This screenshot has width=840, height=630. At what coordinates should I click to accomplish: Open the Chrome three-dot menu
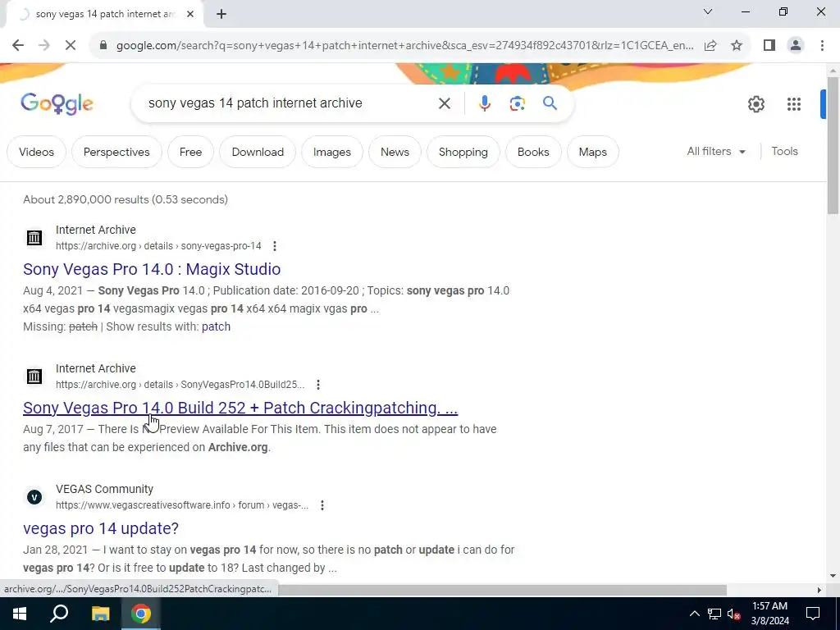pos(822,46)
